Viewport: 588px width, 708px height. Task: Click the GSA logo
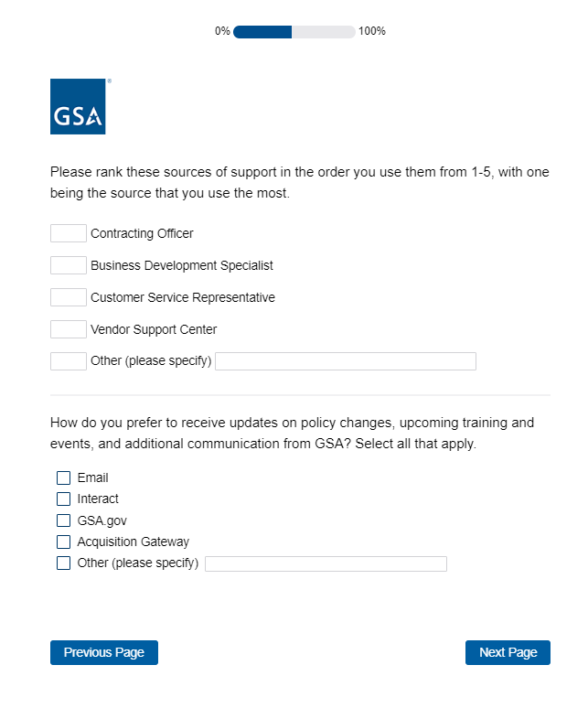click(x=78, y=107)
